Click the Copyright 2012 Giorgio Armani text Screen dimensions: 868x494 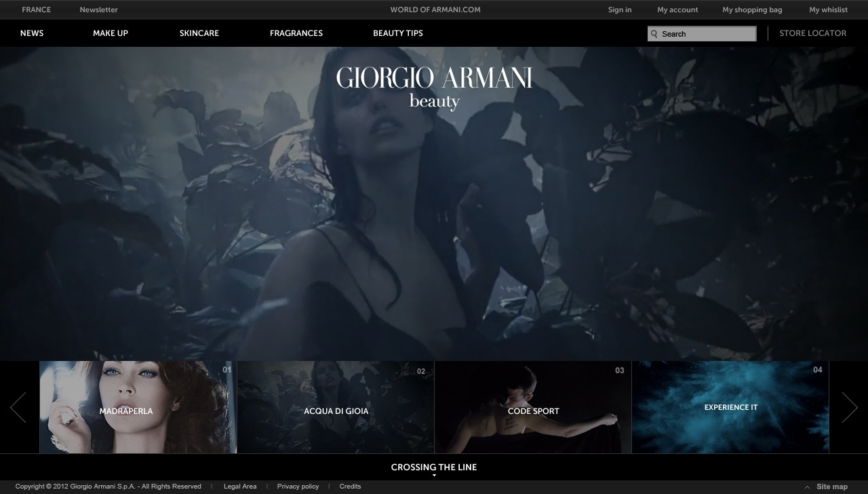tap(108, 487)
